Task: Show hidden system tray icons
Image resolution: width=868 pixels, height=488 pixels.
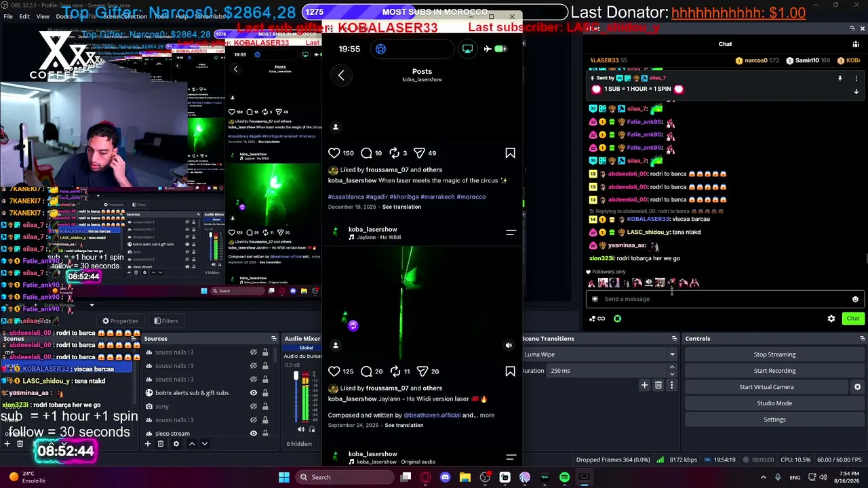Action: tap(763, 477)
